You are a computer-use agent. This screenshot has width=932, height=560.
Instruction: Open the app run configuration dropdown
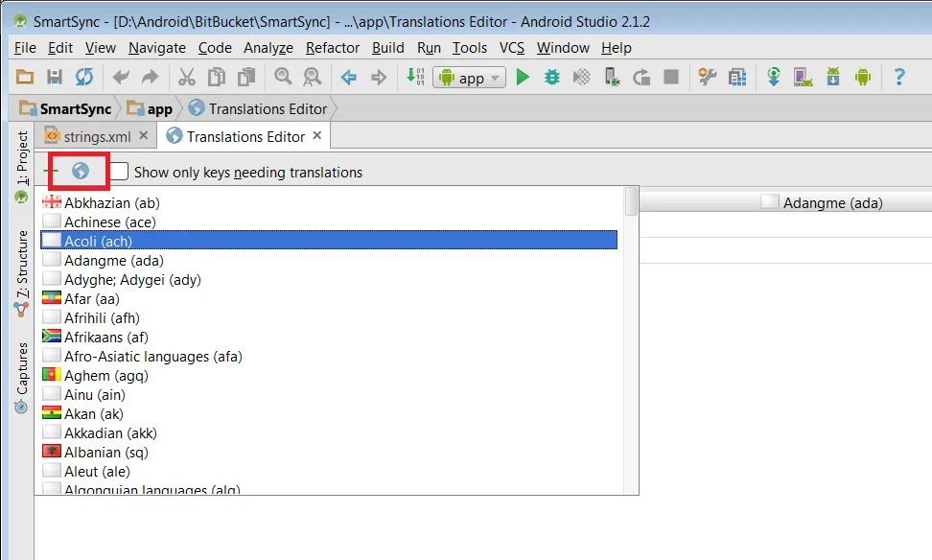pyautogui.click(x=470, y=78)
